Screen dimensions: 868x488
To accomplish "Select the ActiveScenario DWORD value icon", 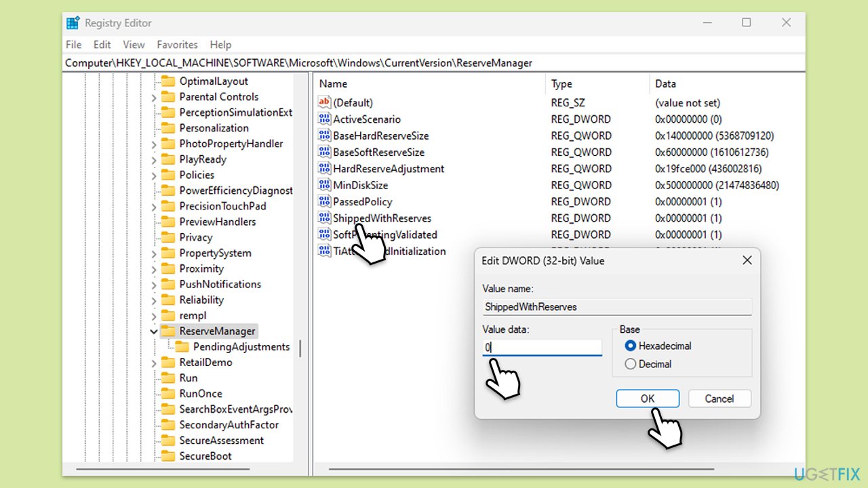I will pyautogui.click(x=325, y=119).
